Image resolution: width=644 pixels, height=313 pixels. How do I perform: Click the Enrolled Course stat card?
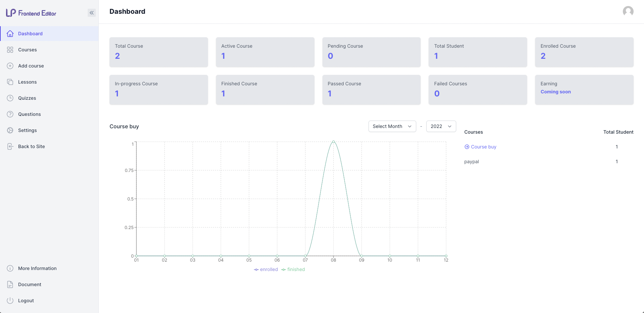584,52
